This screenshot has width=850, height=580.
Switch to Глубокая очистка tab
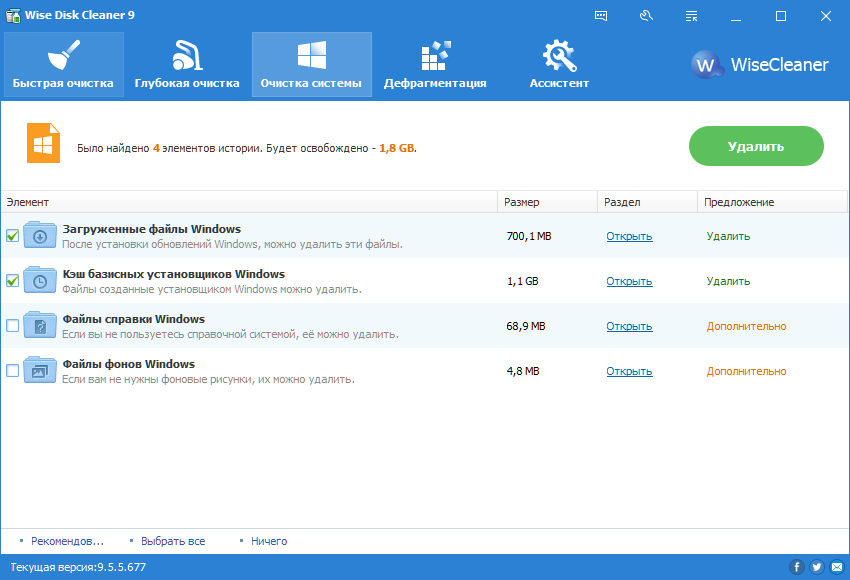[187, 65]
